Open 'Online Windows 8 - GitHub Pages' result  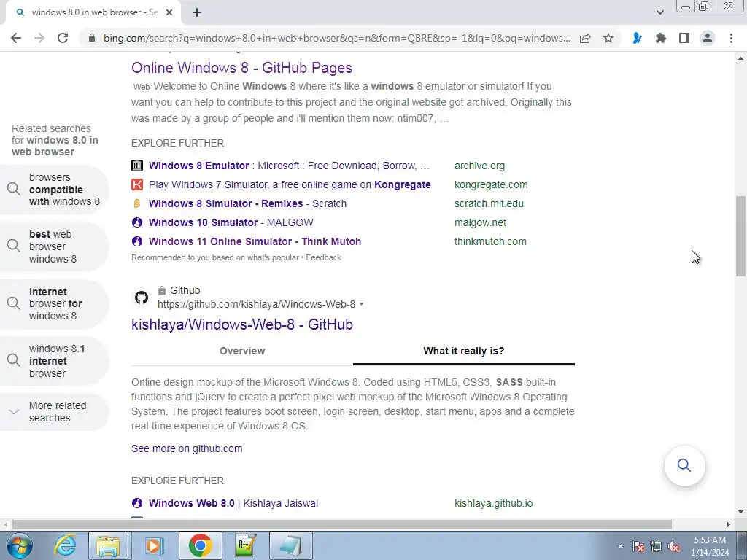pos(241,68)
